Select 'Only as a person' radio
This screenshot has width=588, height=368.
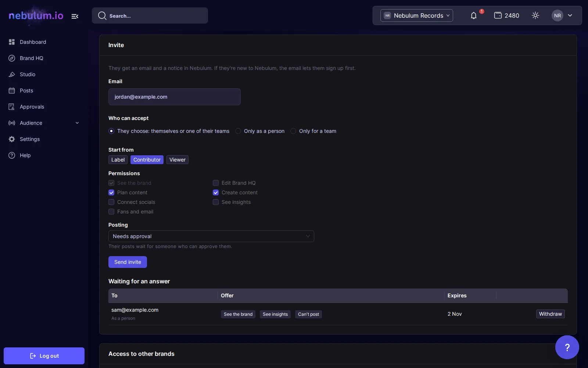[238, 131]
